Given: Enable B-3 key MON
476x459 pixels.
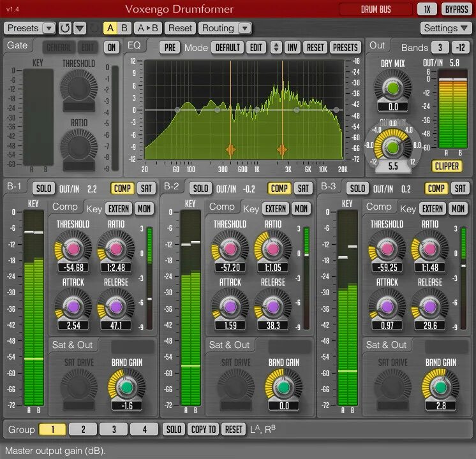Looking at the screenshot, I should click(x=458, y=208).
